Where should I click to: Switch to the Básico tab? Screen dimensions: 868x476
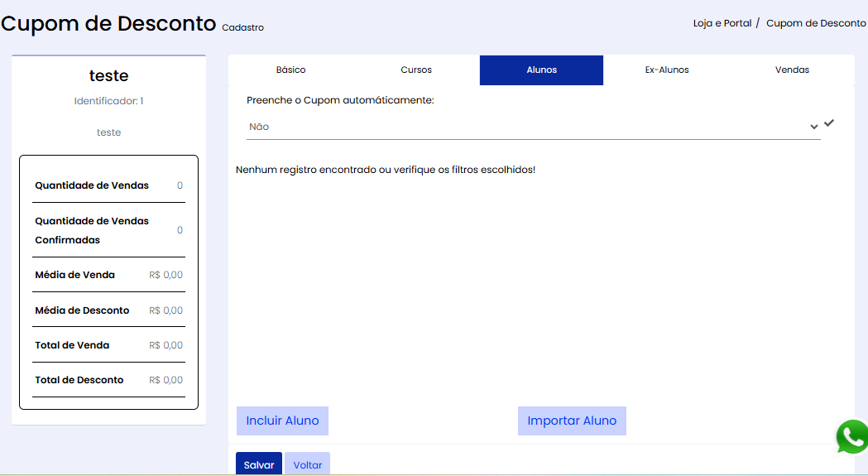tap(290, 70)
